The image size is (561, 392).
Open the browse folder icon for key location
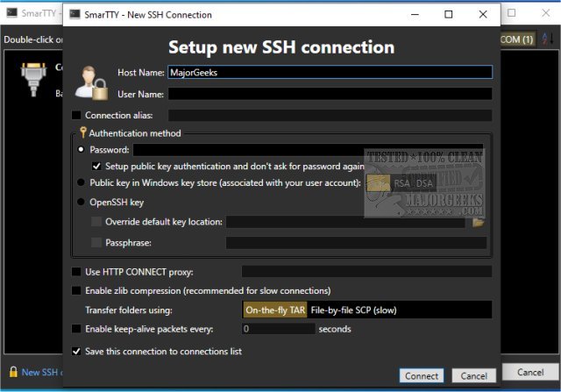[478, 222]
